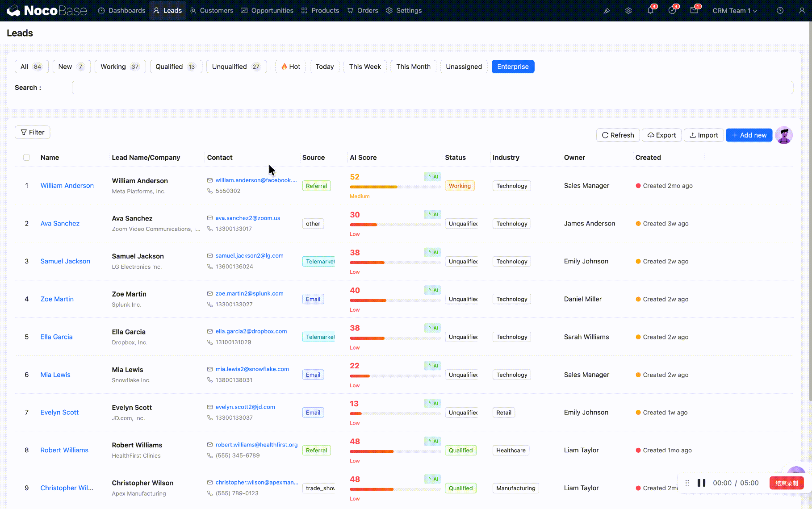Click the user profile icon in header

(x=802, y=11)
